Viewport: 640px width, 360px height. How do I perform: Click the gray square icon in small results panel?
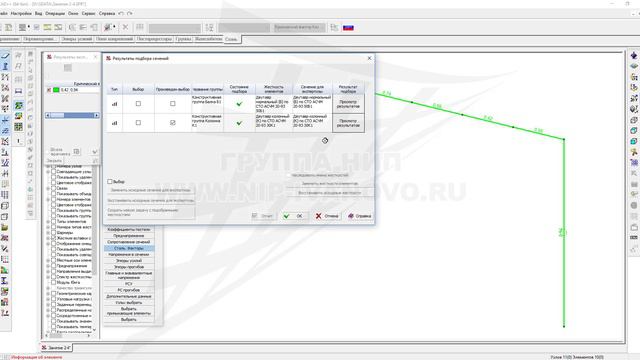(68, 68)
